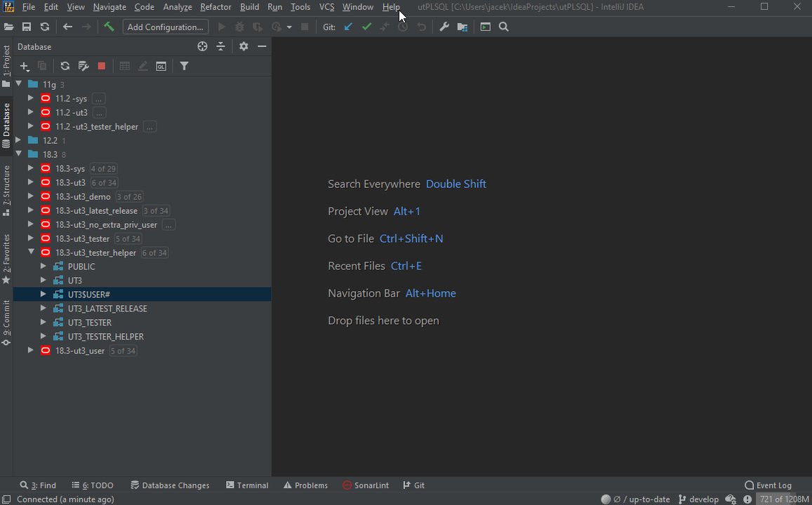Open Settings via the wrench icon
The width and height of the screenshot is (812, 505).
click(444, 27)
